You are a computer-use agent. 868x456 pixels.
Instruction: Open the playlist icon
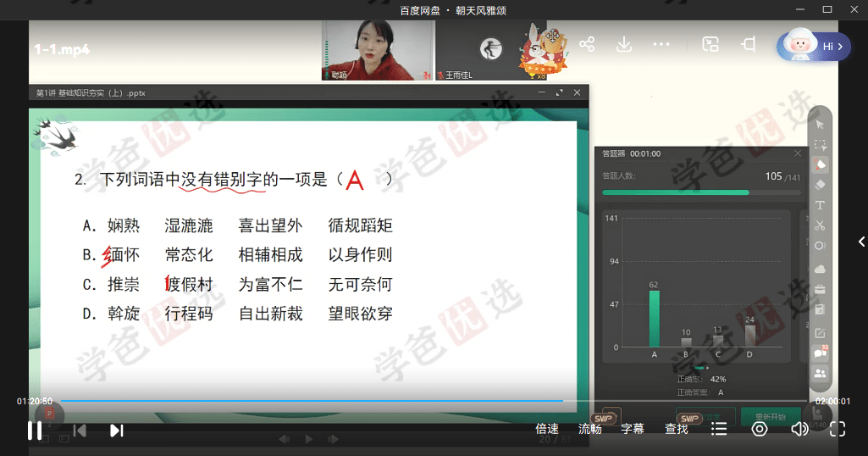(x=719, y=429)
